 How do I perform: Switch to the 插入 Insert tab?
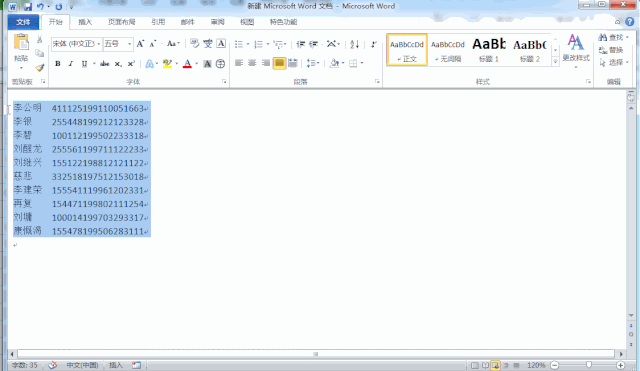(85, 22)
